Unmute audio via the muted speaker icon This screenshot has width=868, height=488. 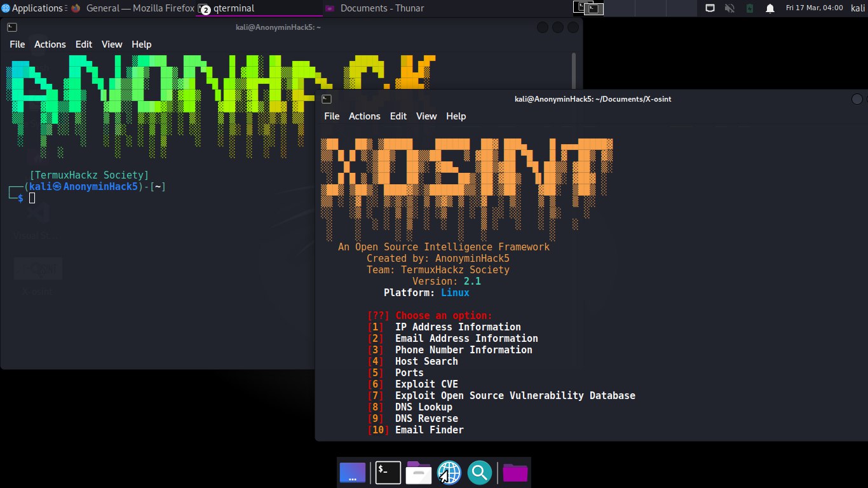tap(730, 8)
